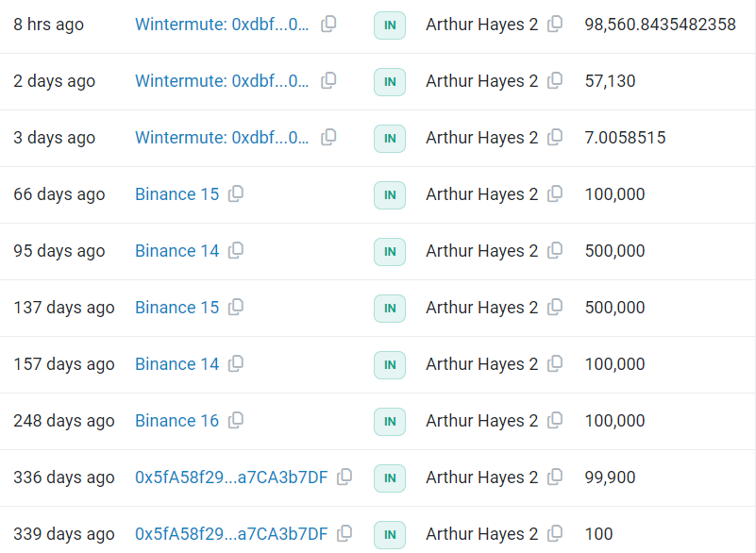Copy Binance 15 address in 66 days ago row
Image resolution: width=756 pixels, height=553 pixels.
tap(236, 193)
